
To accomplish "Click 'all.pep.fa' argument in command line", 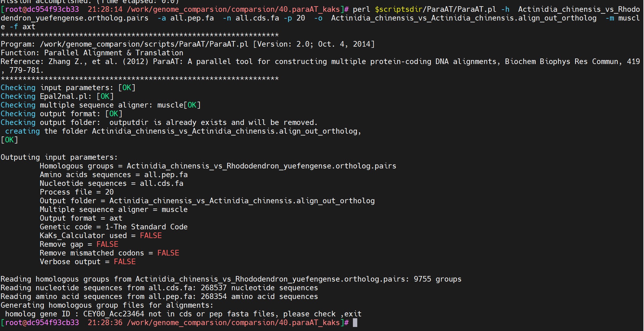I will tap(192, 18).
